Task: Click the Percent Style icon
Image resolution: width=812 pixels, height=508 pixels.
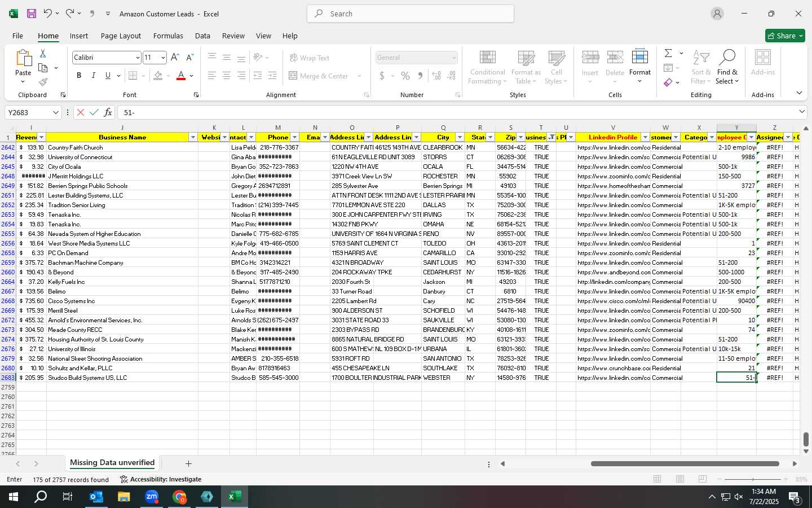Action: (x=405, y=76)
